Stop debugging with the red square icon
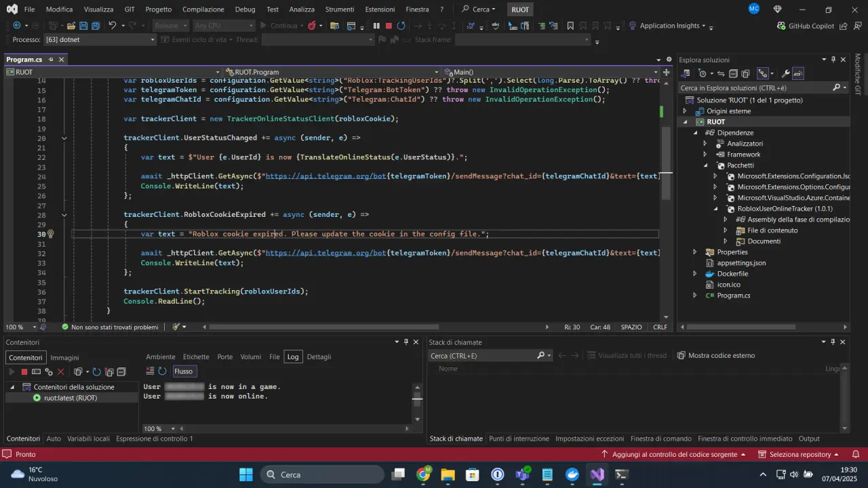The height and width of the screenshot is (488, 868). point(389,26)
